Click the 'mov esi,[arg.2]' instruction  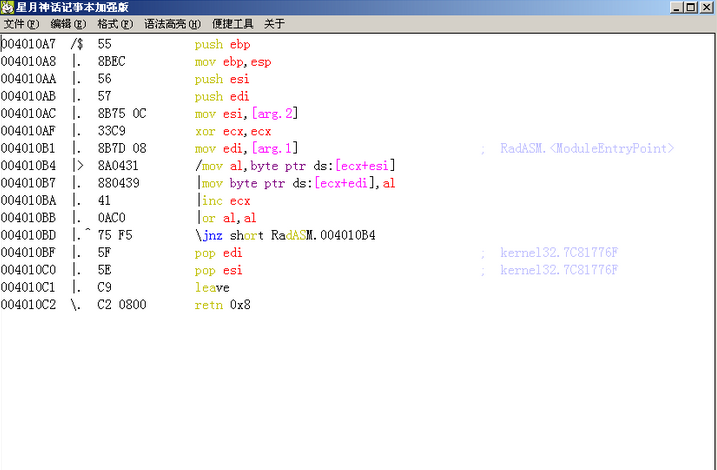pyautogui.click(x=246, y=114)
